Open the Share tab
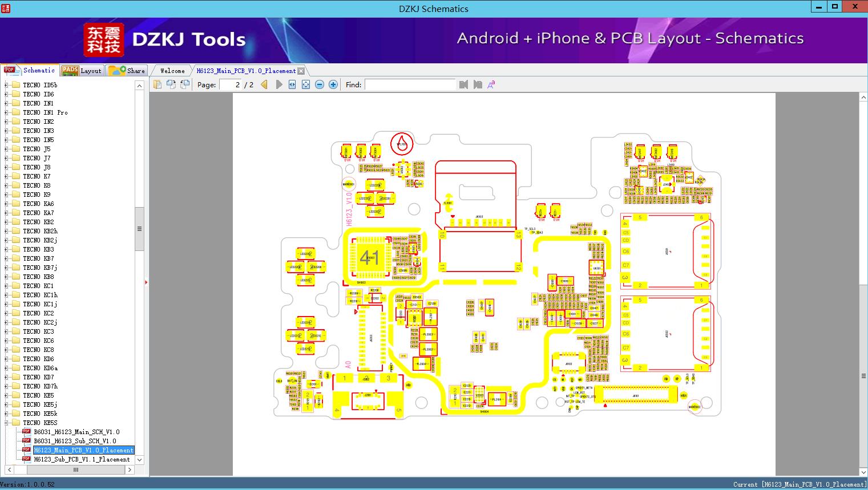Image resolution: width=868 pixels, height=490 pixels. pyautogui.click(x=127, y=71)
